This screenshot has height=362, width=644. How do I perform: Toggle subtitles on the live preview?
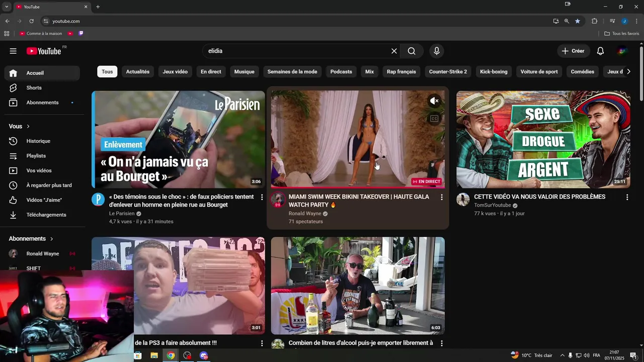click(434, 119)
